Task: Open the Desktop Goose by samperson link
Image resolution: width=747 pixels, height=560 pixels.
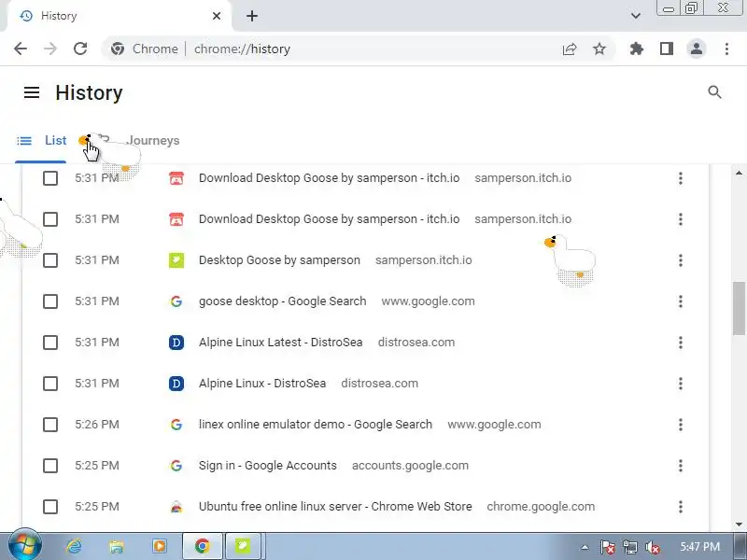Action: coord(279,260)
